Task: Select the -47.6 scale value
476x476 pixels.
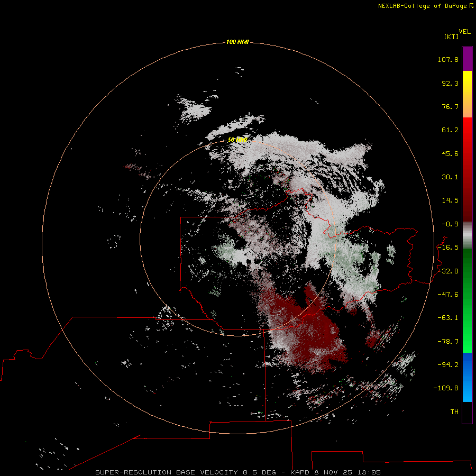Action: click(x=448, y=295)
